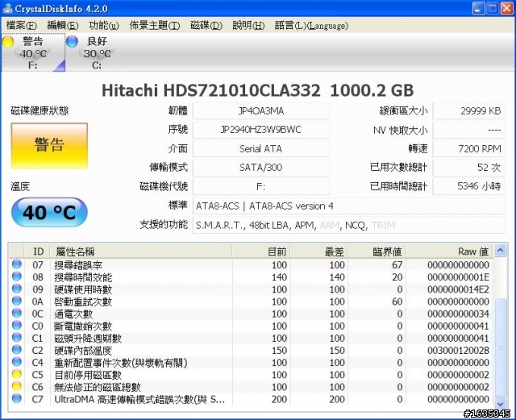Image resolution: width=516 pixels, height=420 pixels.
Task: Click the blue status icon for attribute 0A
Action: point(16,301)
